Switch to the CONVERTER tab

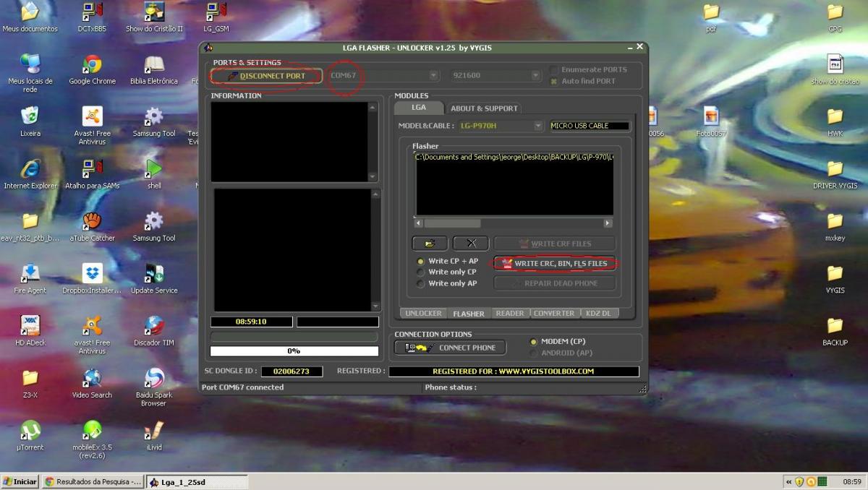553,314
